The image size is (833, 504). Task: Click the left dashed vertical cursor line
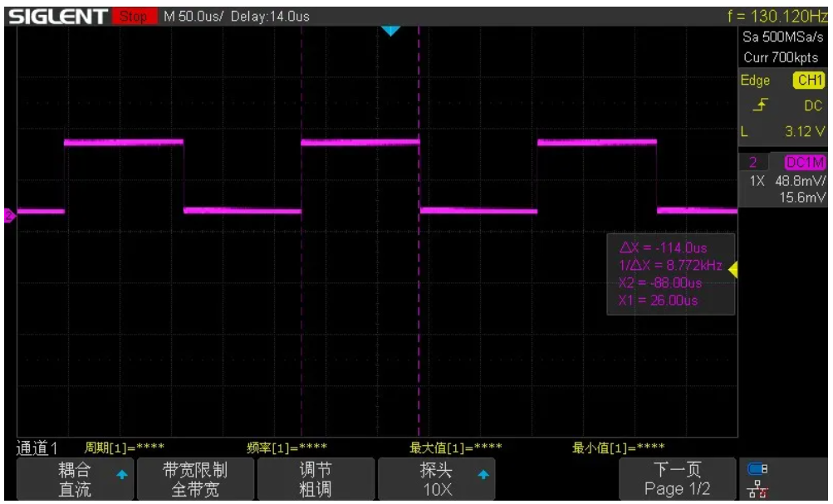pos(301,232)
